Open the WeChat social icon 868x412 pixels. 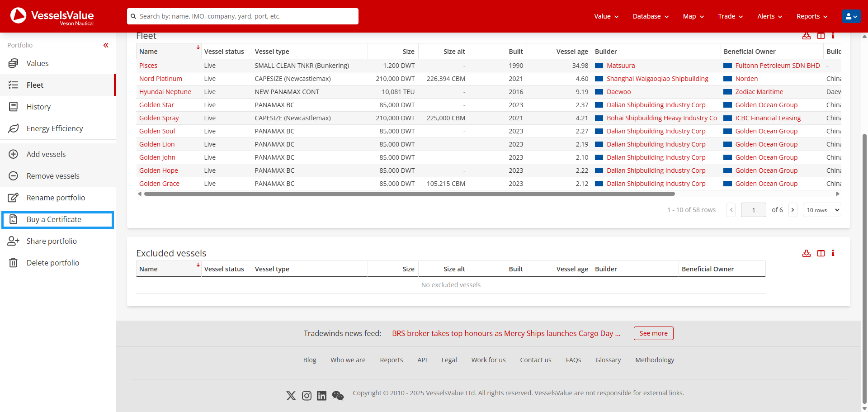click(x=338, y=396)
